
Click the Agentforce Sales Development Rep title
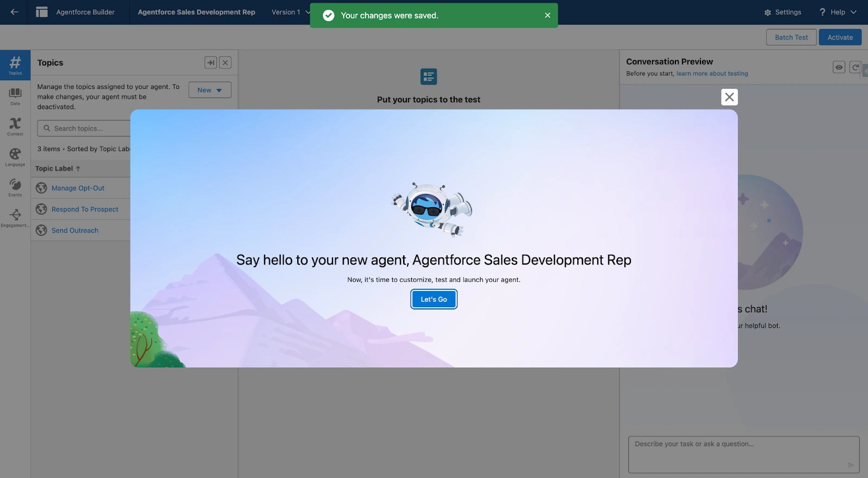point(196,12)
